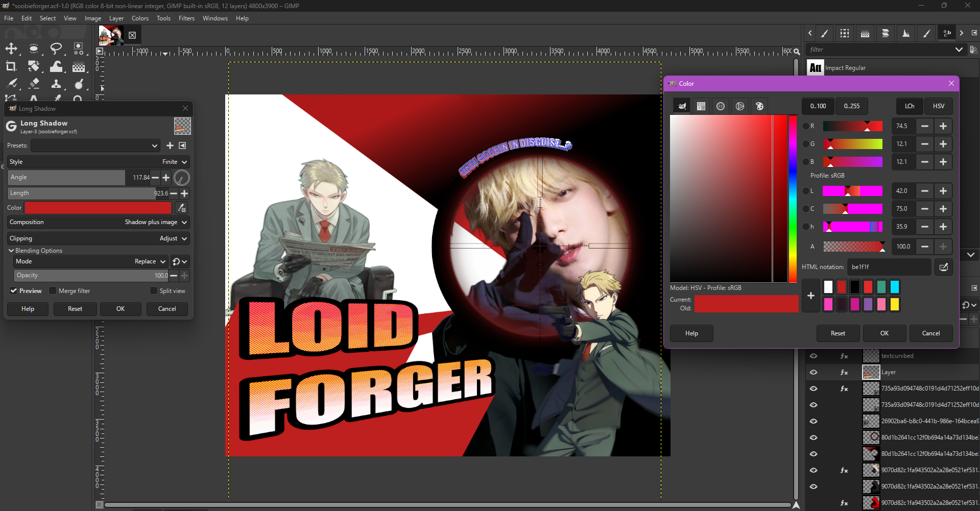Select the Move tool in toolbox
The image size is (980, 511).
click(11, 49)
